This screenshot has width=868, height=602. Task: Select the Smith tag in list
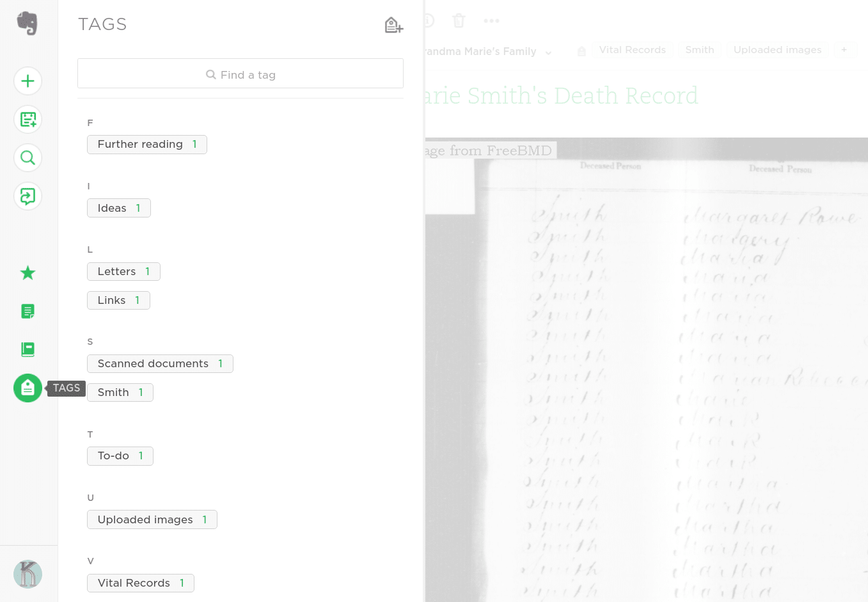120,392
